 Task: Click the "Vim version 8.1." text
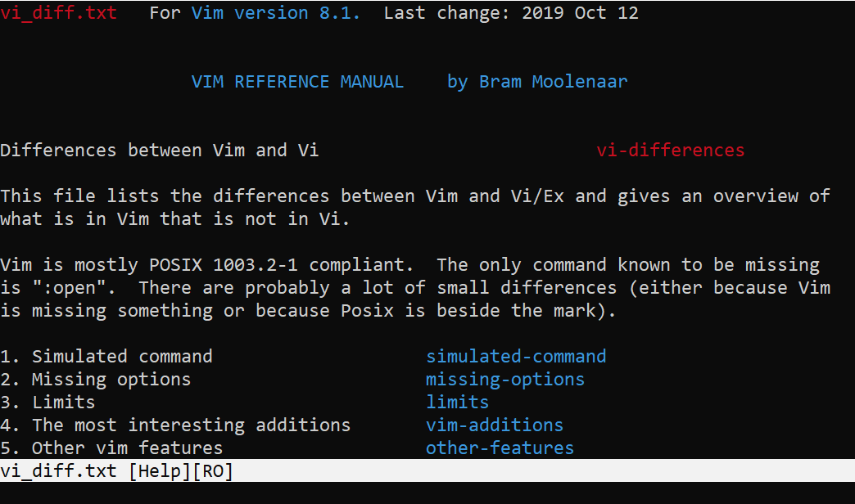pyautogui.click(x=276, y=13)
